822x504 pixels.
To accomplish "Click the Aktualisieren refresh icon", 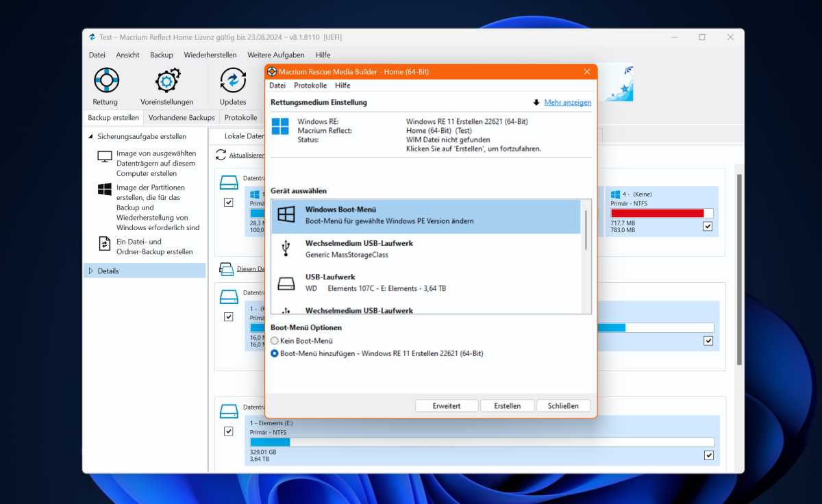I will pos(221,155).
